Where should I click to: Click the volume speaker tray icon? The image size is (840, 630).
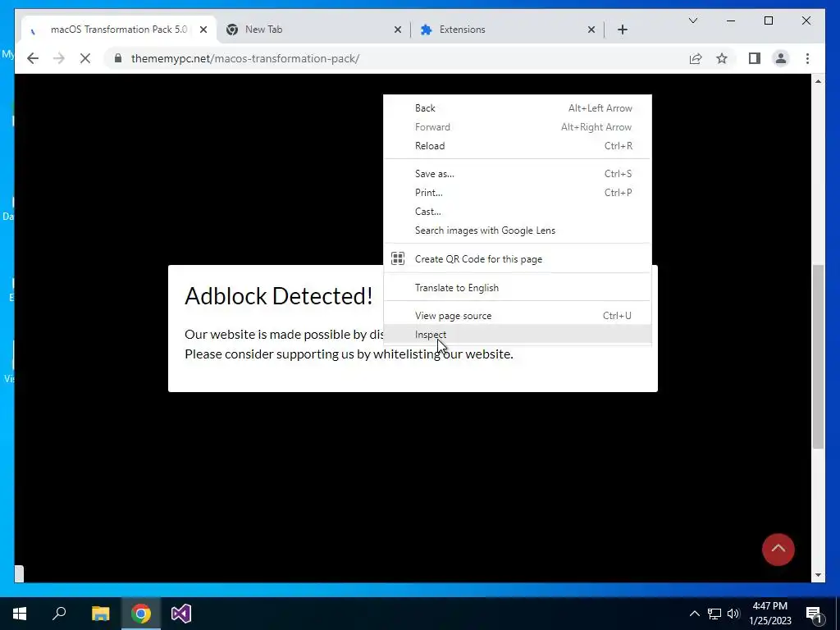tap(733, 614)
